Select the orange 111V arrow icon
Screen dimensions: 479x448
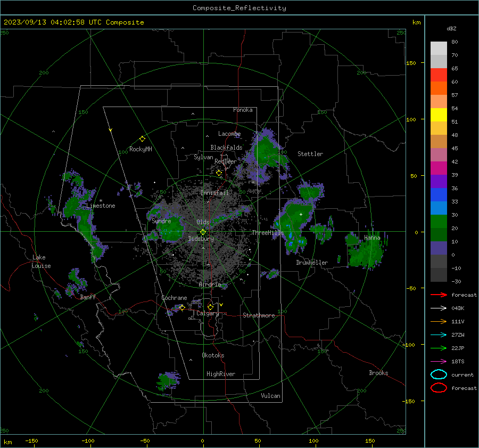tap(439, 321)
